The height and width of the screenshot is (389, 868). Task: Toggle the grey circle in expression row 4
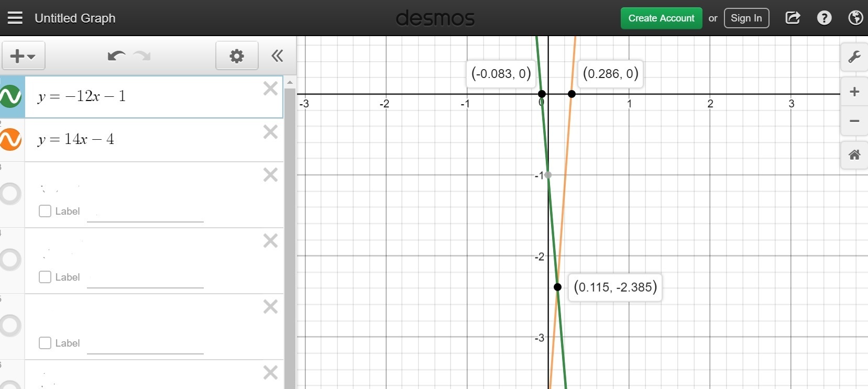10,260
